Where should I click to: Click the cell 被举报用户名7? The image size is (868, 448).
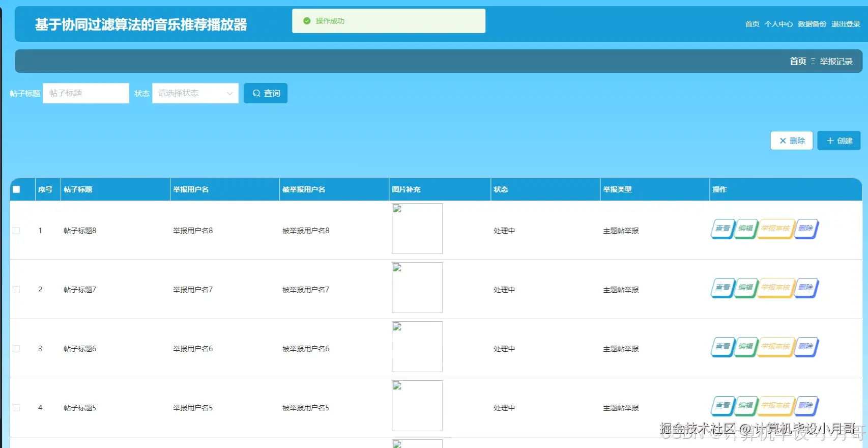coord(306,290)
